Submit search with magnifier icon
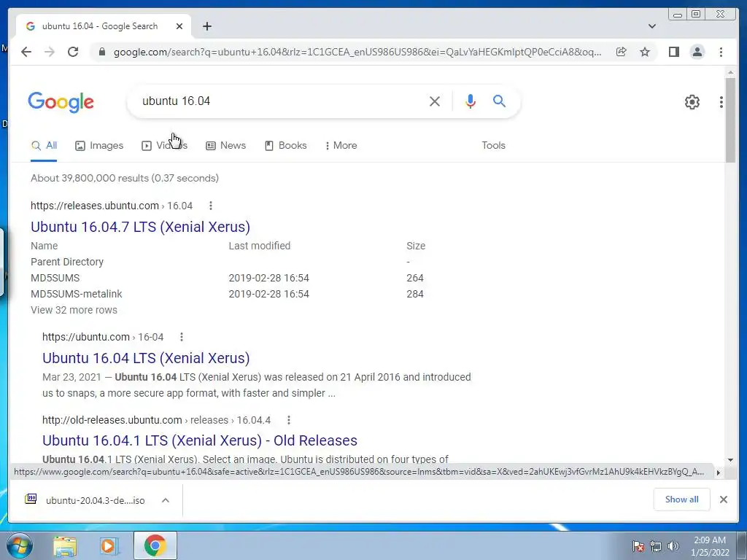 coord(499,101)
